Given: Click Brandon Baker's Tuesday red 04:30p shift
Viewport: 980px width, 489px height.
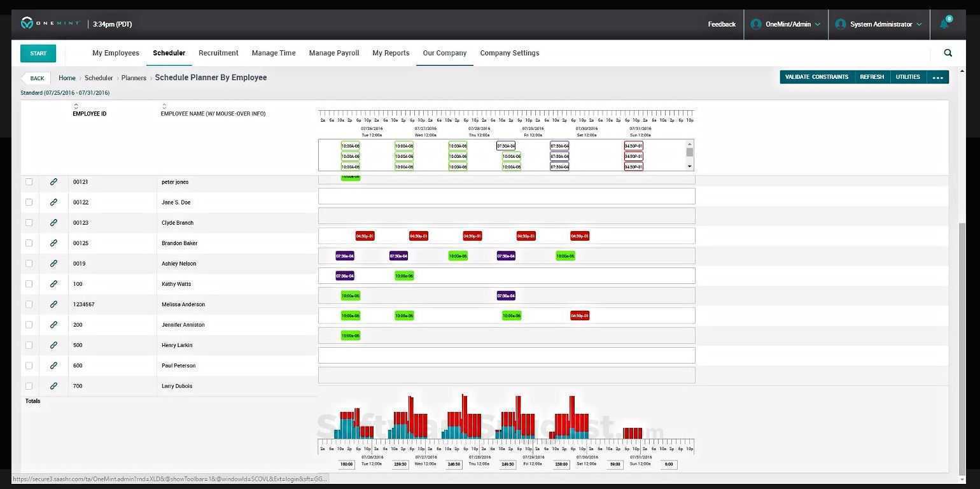Looking at the screenshot, I should point(365,236).
